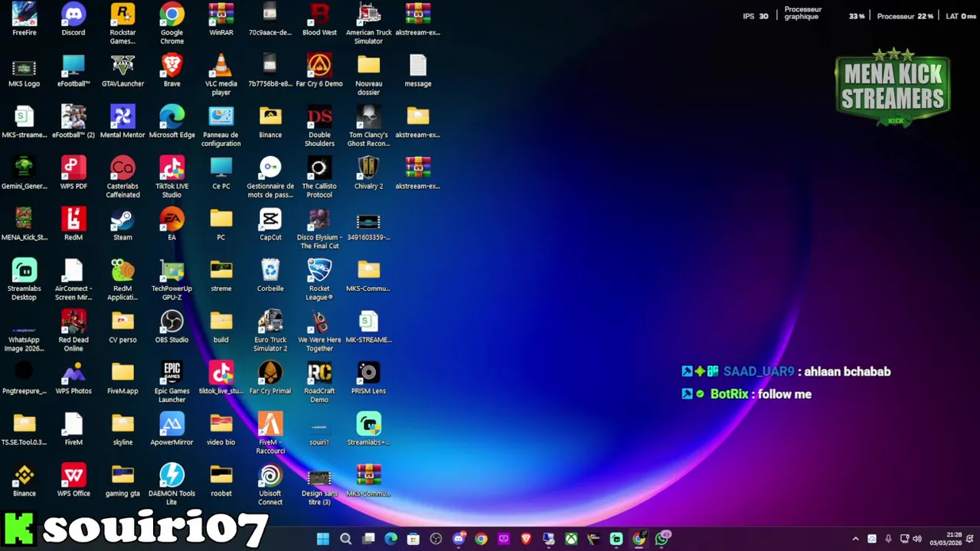980x551 pixels.
Task: Launch Microsoft Edge desktop shortcut
Action: point(171,122)
